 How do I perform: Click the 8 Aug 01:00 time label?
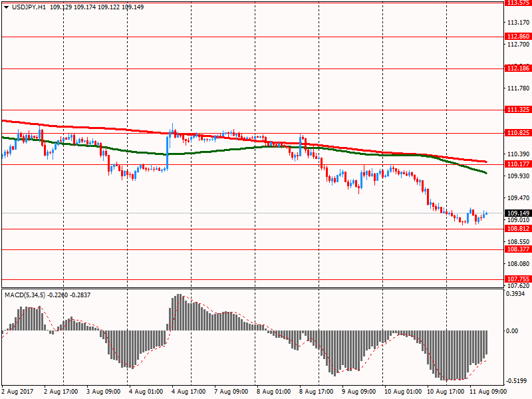pyautogui.click(x=274, y=392)
